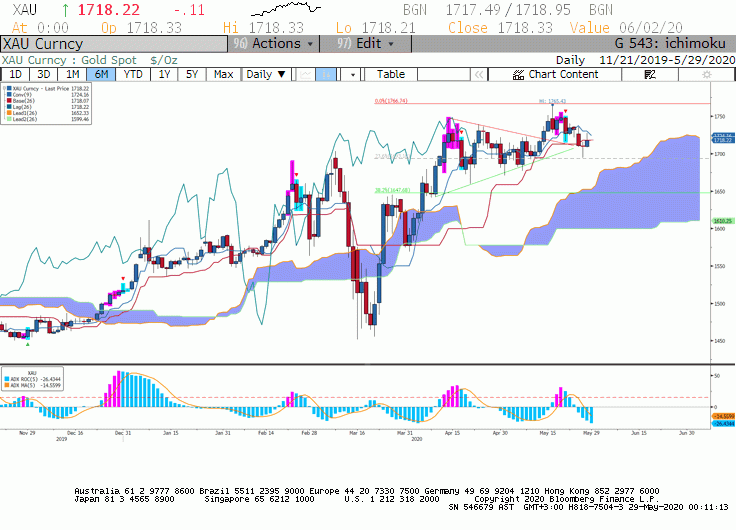
Task: Click the XAU Curncy security field
Action: [x=114, y=44]
